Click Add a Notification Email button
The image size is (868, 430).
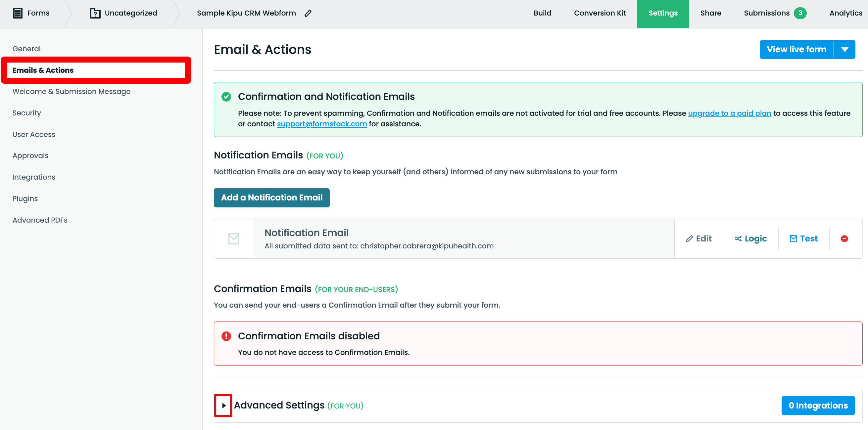(x=271, y=198)
